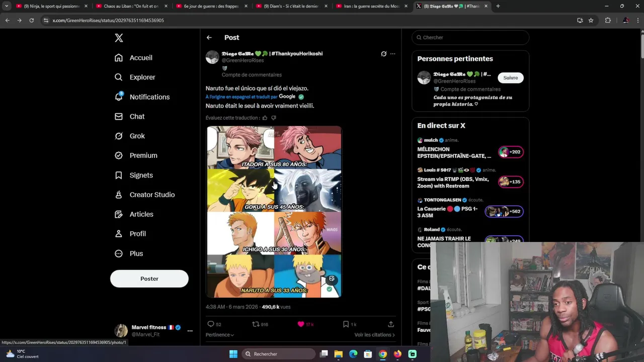The height and width of the screenshot is (362, 644).
Task: Join La Causerie PSG live space
Action: click(447, 212)
